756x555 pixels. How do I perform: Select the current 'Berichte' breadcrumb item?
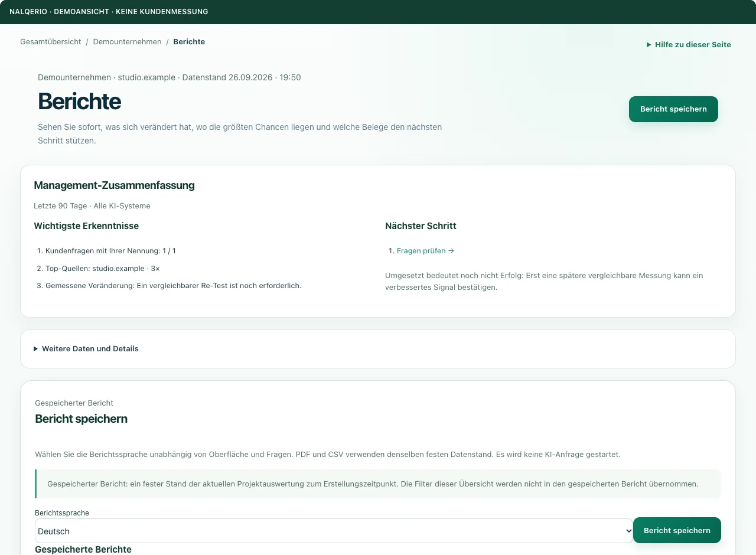click(189, 42)
